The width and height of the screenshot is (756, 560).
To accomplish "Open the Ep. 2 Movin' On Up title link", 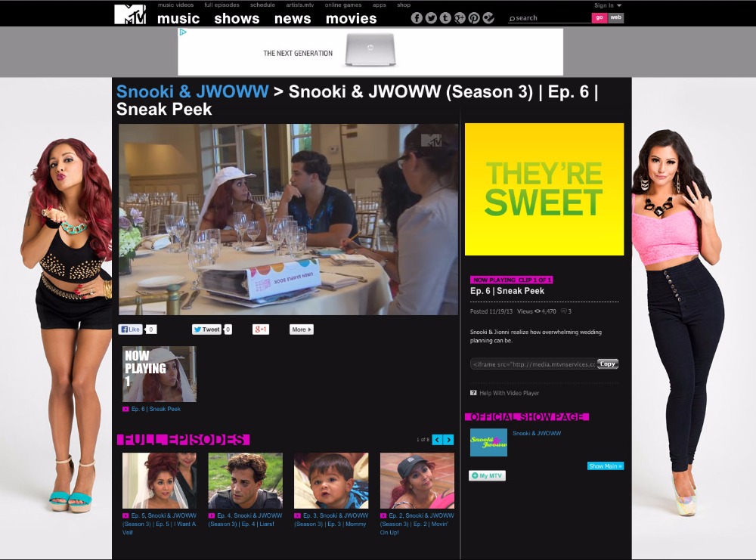I will (417, 524).
